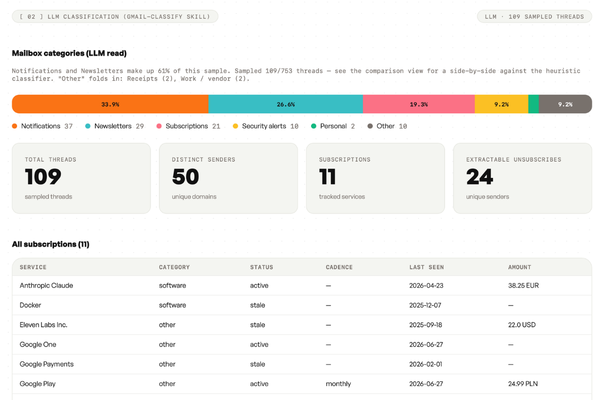Select the Anthropic Claude service row
The height and width of the screenshot is (400, 600).
point(302,286)
